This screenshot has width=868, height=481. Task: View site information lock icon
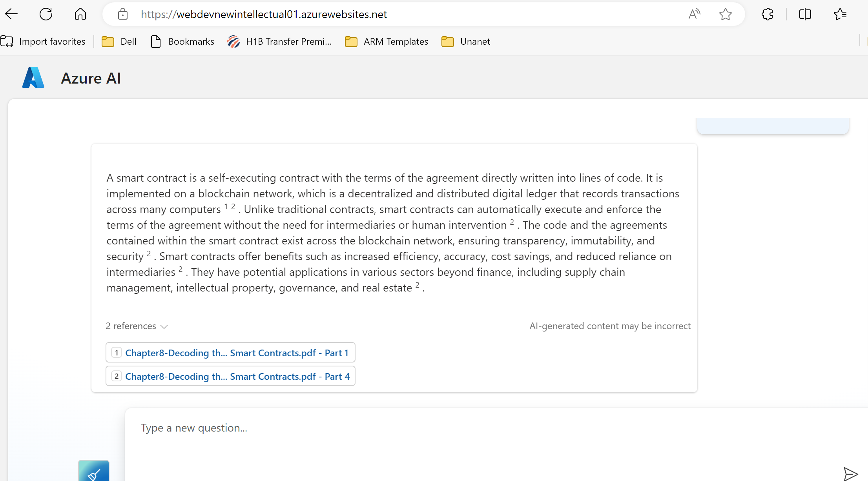click(123, 15)
